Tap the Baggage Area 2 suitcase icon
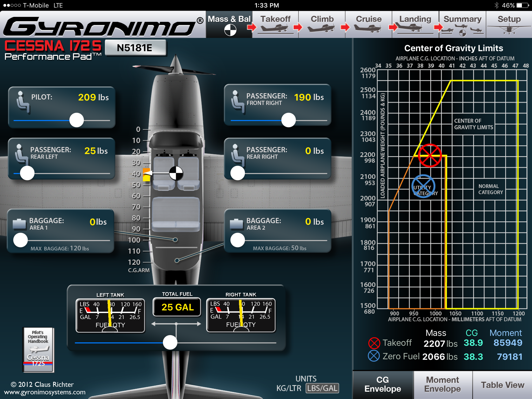Viewport: 532px width, 399px height. point(236,224)
